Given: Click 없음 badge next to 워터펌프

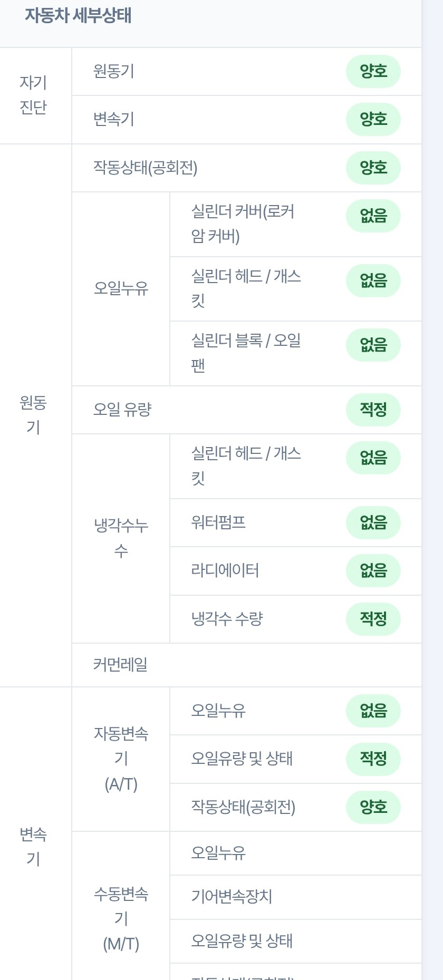Looking at the screenshot, I should point(373,522).
